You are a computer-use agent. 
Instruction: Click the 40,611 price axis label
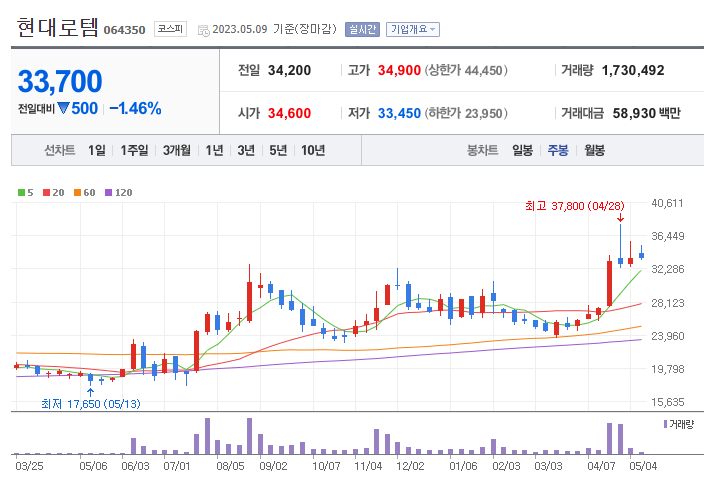667,203
